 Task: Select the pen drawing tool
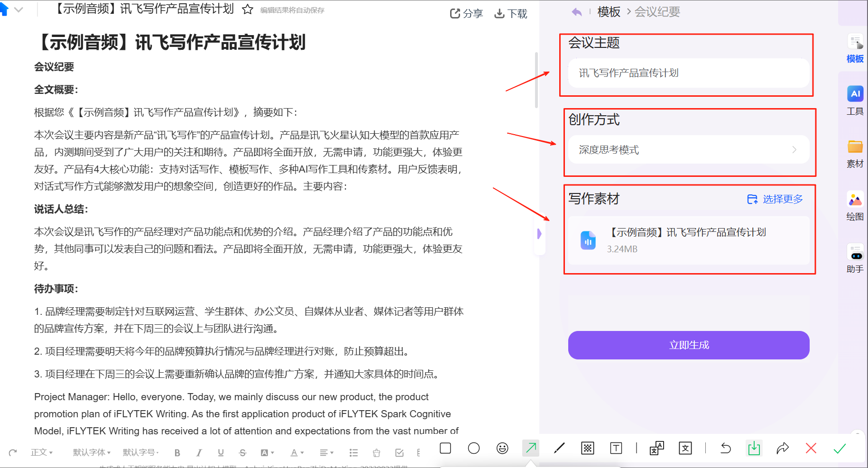[559, 448]
